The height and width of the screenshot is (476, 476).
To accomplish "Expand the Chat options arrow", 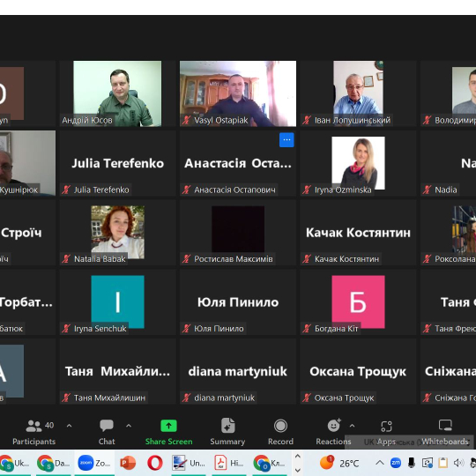I will click(x=129, y=426).
